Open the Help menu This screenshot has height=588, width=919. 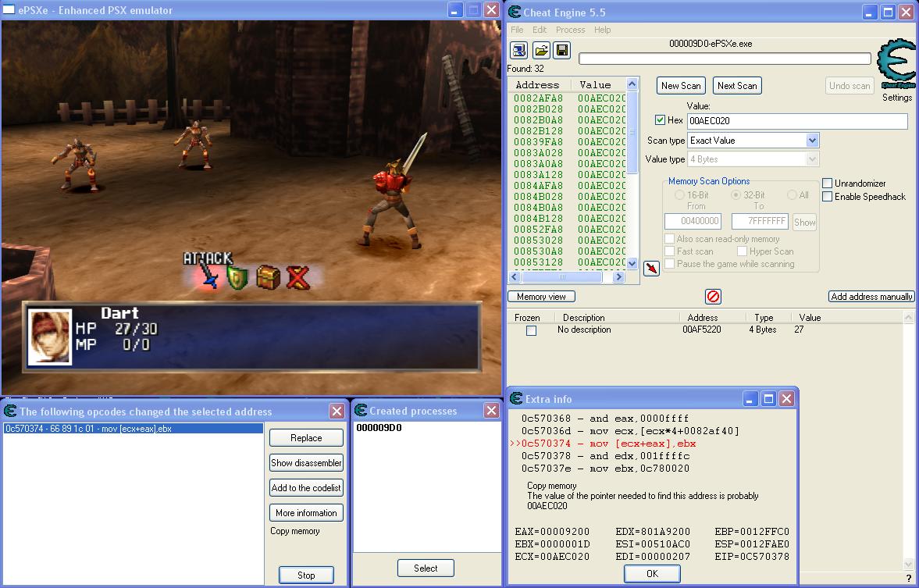tap(602, 30)
